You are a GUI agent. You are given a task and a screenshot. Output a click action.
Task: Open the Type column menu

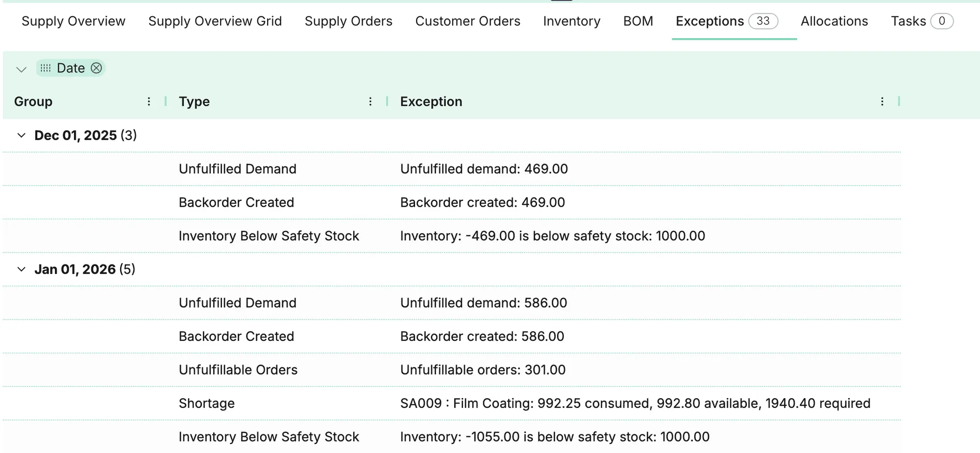click(x=370, y=101)
